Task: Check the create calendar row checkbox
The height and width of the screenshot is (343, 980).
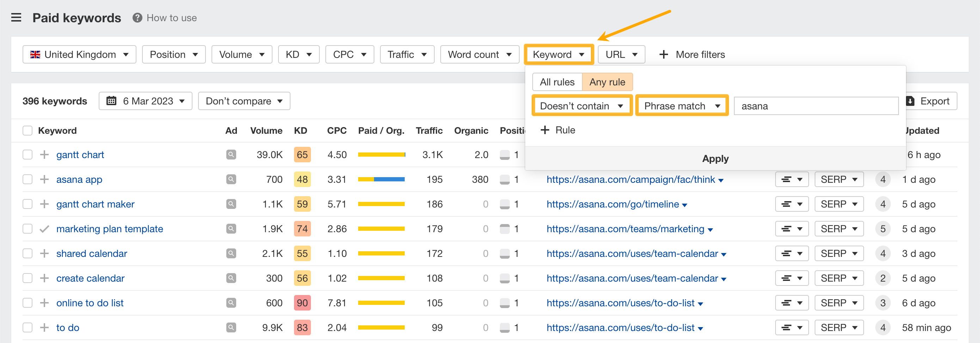Action: point(27,278)
